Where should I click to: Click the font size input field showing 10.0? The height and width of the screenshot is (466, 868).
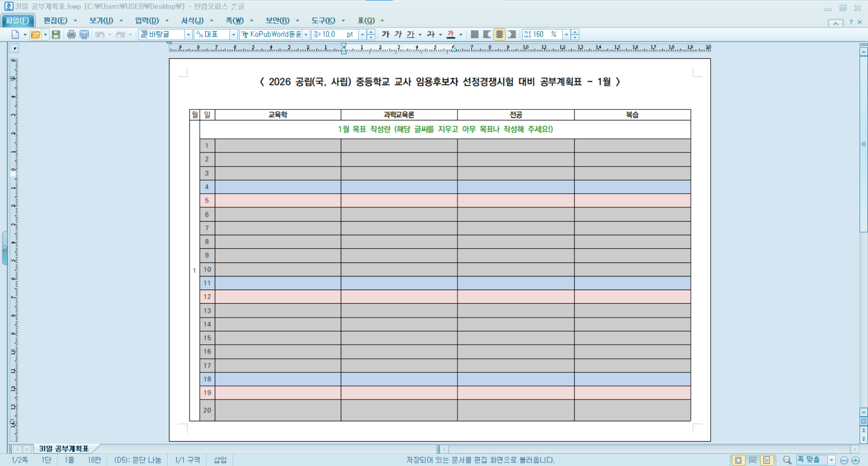pyautogui.click(x=334, y=34)
